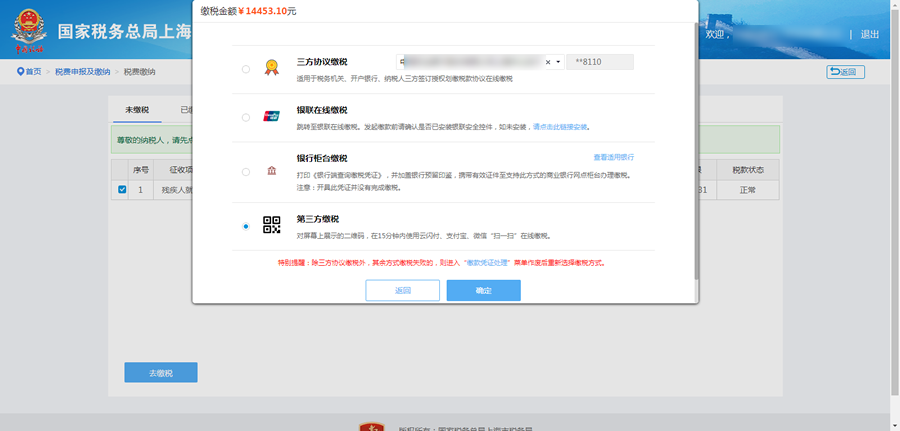Click the UnionPay icon for 银联在线缴税
Viewport: 900px width, 431px height.
(270, 117)
